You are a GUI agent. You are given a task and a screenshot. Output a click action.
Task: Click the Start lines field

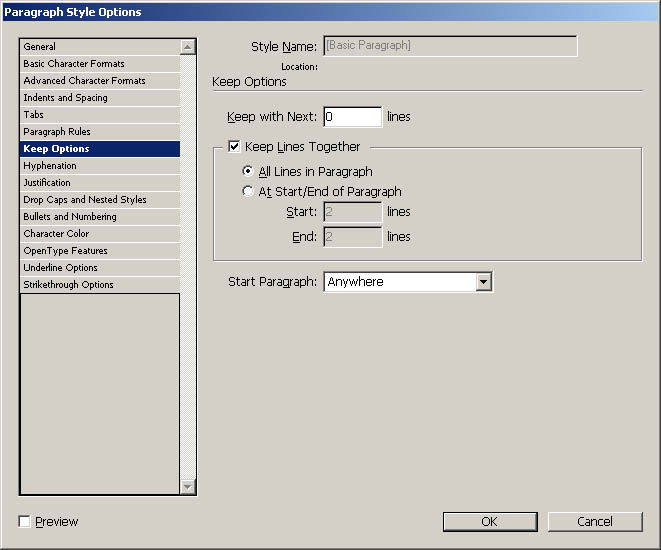click(x=353, y=212)
